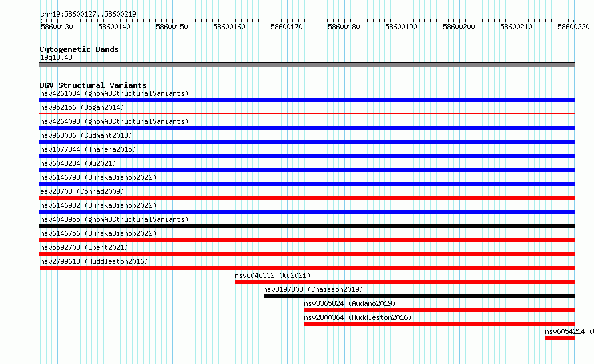Click the red bar under nsv6046332
594x364 pixels.
click(x=405, y=282)
